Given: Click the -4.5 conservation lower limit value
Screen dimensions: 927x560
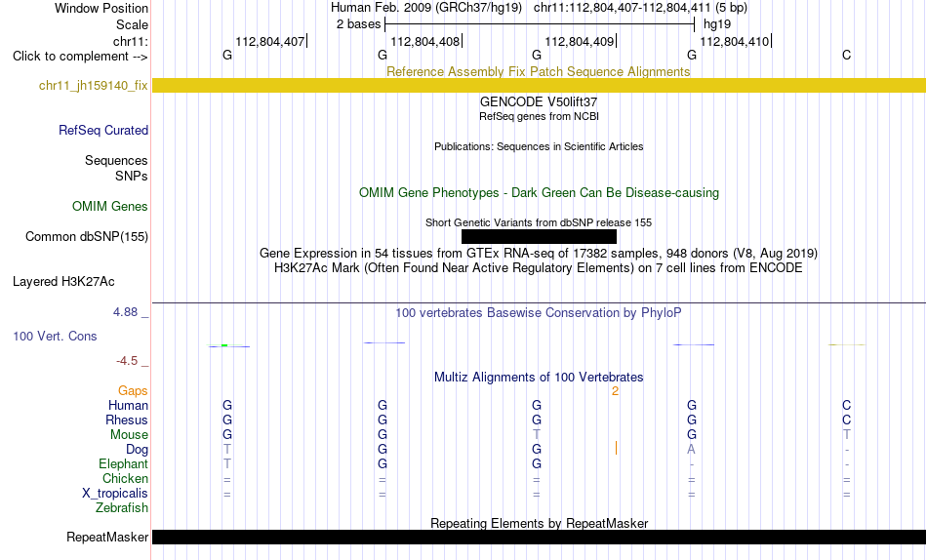Looking at the screenshot, I should click(x=127, y=361).
